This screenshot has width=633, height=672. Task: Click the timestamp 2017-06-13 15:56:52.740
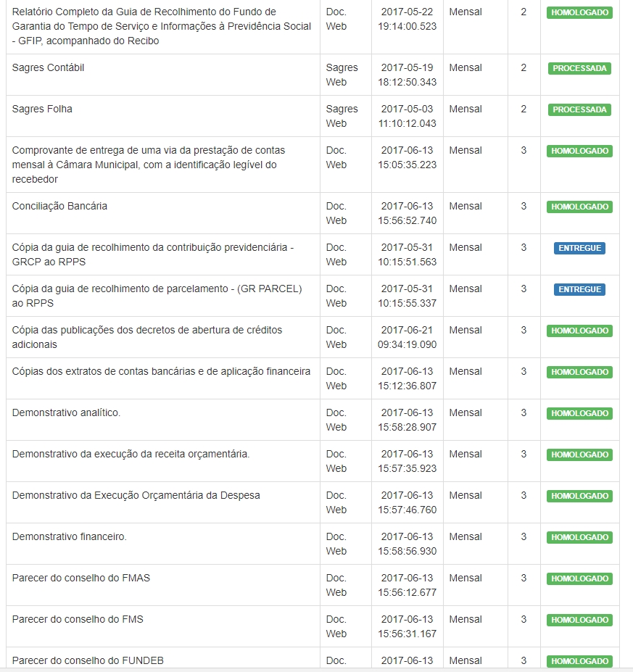point(407,213)
